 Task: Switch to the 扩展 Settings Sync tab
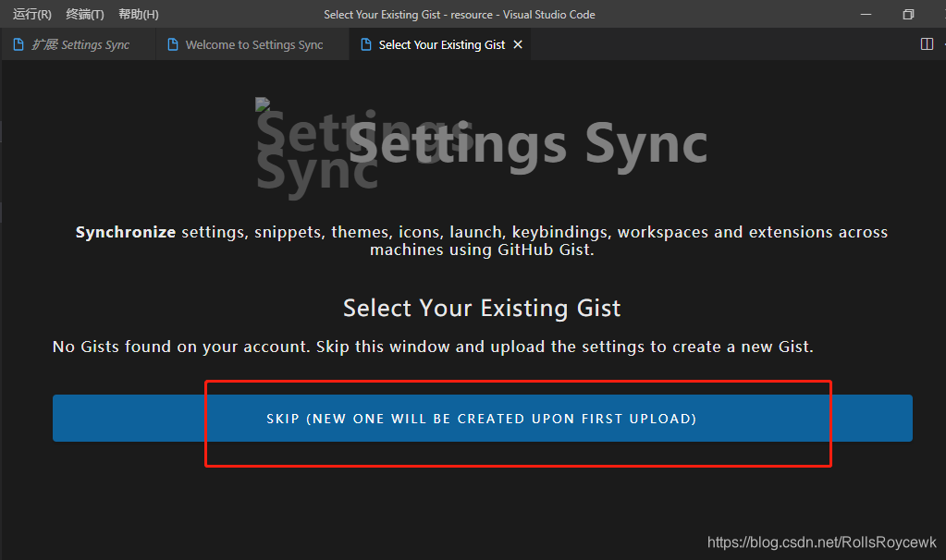tap(79, 44)
